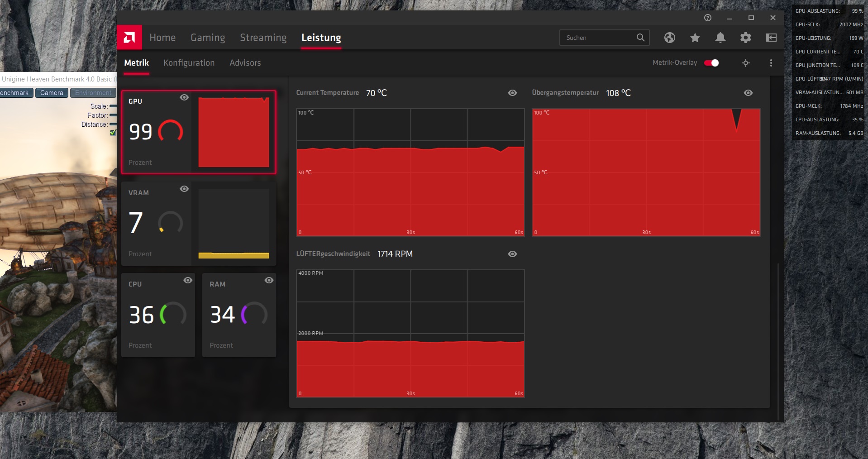The width and height of the screenshot is (868, 459).
Task: Toggle the Metrik-Overlay switch
Action: 711,63
